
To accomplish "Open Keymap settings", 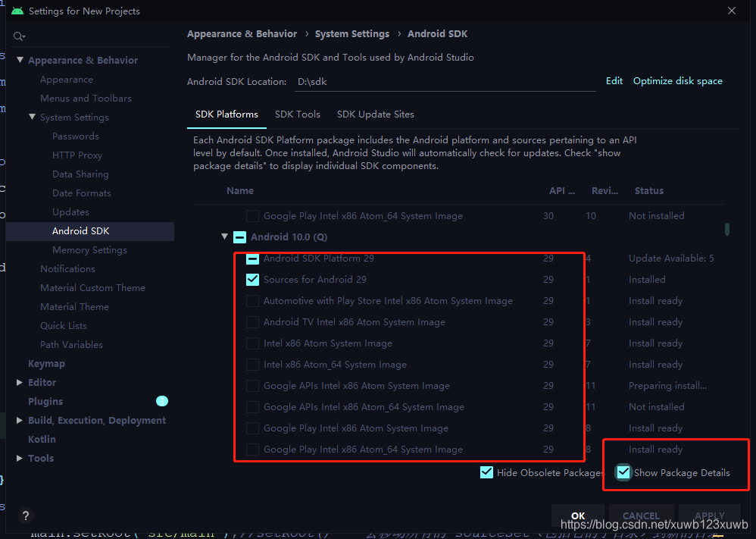I will pos(46,364).
